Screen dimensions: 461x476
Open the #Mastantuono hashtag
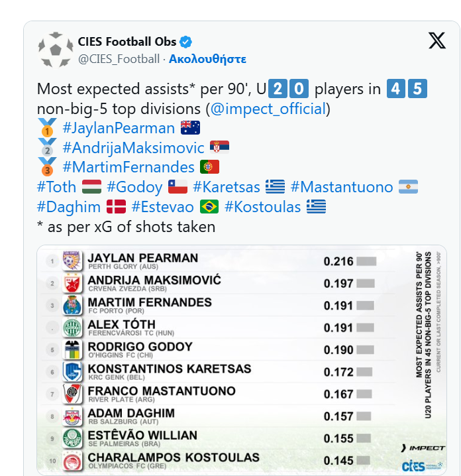342,187
